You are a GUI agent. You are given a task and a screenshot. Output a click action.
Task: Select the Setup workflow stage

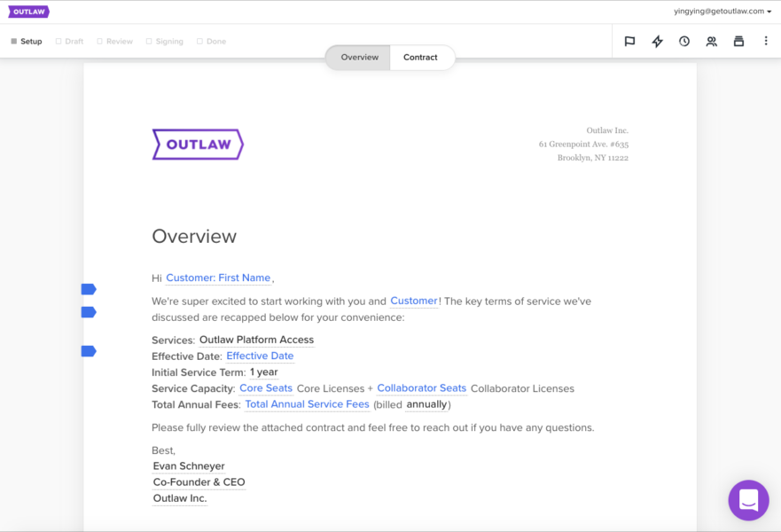pyautogui.click(x=27, y=42)
